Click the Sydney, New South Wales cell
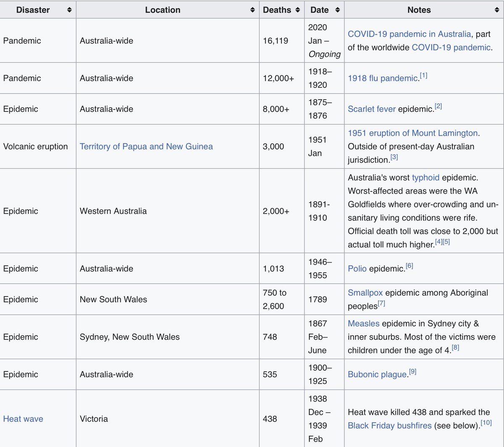 pos(168,337)
